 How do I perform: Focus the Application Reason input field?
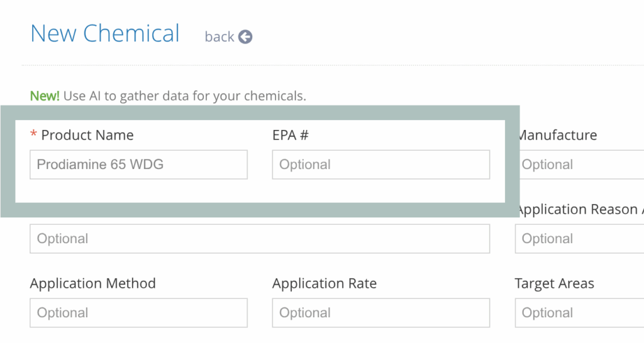pos(579,239)
